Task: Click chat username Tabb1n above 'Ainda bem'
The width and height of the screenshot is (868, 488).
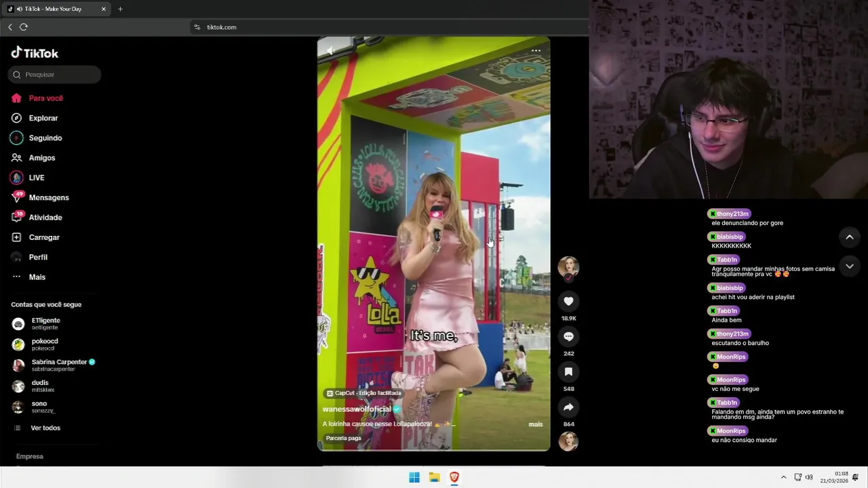Action: tap(723, 311)
